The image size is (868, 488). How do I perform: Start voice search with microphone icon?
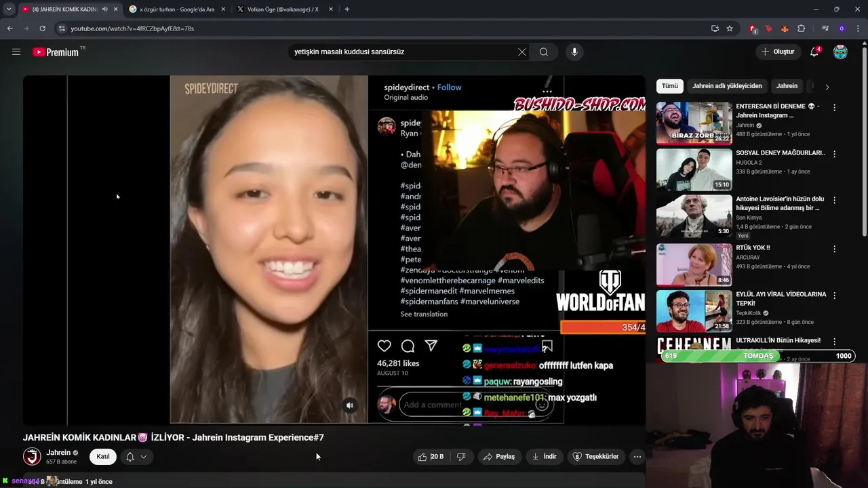[574, 52]
